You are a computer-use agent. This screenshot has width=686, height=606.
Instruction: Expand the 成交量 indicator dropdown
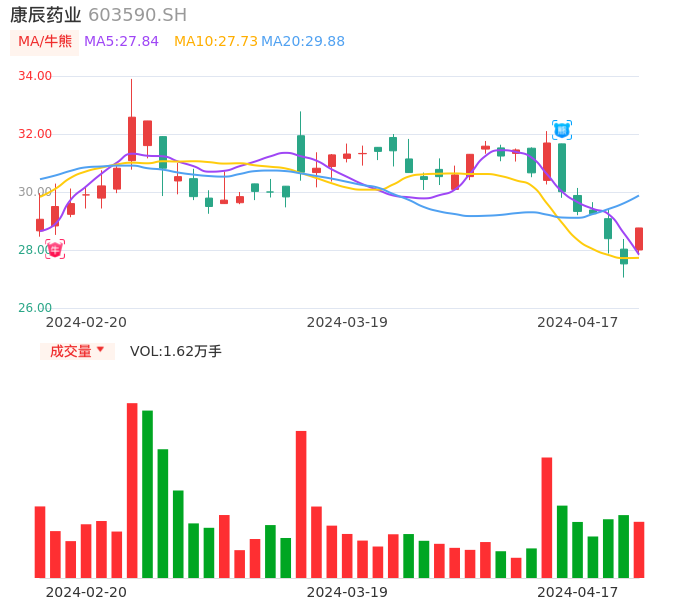point(77,351)
